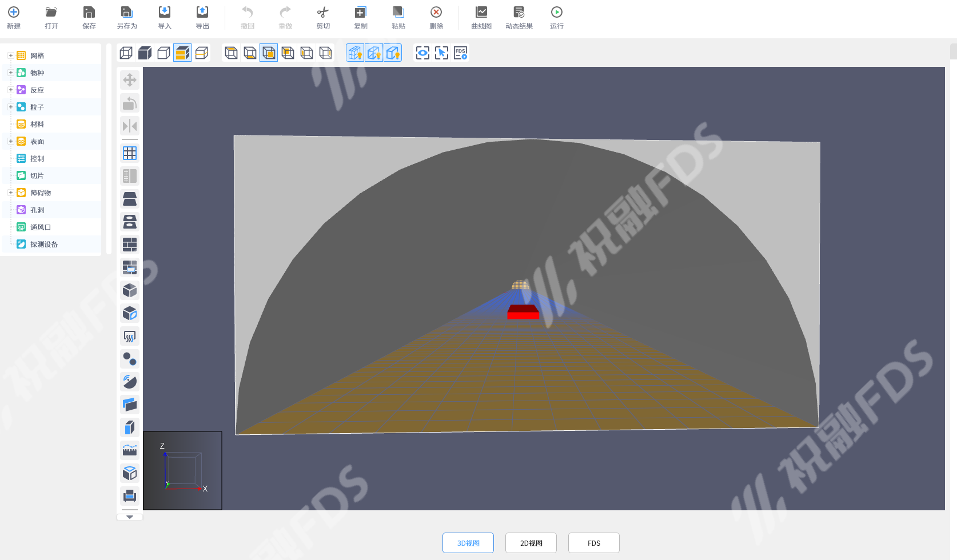The height and width of the screenshot is (560, 957).
Task: Click the blue grid mesh tool icon
Action: click(130, 153)
